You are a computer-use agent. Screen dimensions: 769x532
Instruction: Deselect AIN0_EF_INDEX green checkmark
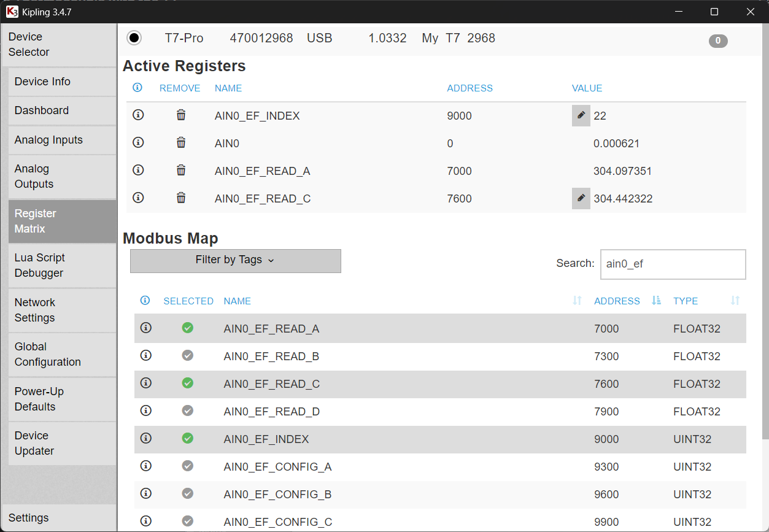click(x=188, y=438)
